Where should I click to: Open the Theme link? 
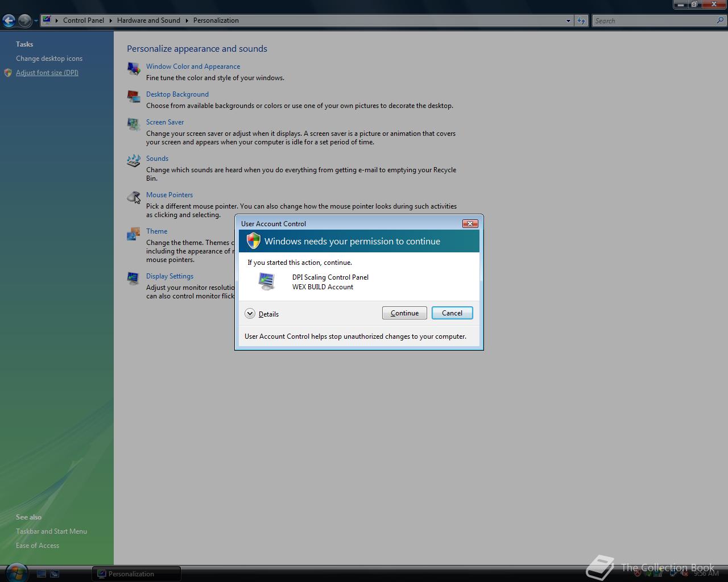(x=156, y=231)
